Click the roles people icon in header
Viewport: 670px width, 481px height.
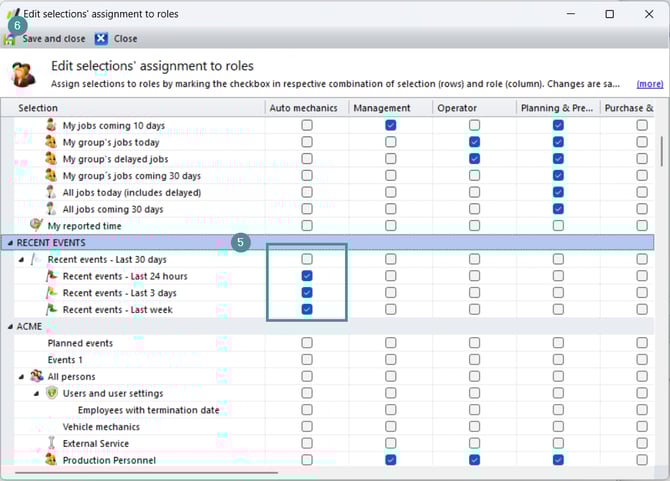click(x=23, y=74)
